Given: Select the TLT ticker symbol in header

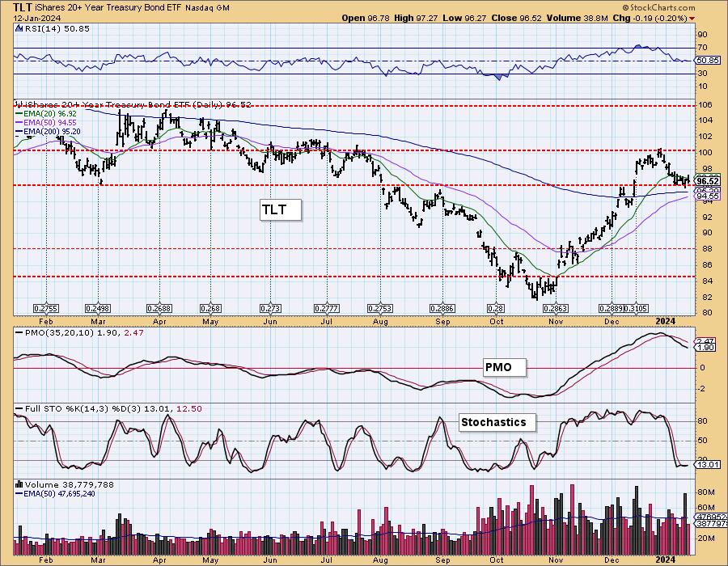Looking at the screenshot, I should coord(22,7).
